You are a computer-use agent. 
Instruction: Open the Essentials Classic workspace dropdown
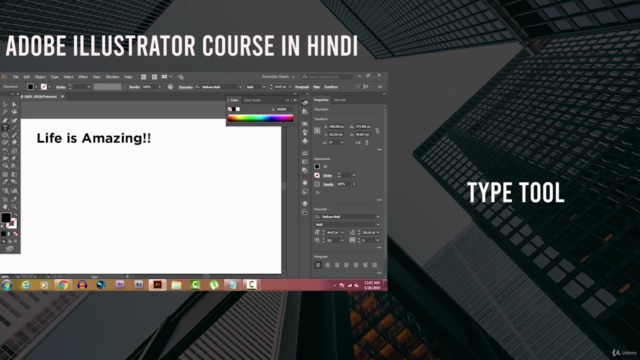pyautogui.click(x=278, y=77)
